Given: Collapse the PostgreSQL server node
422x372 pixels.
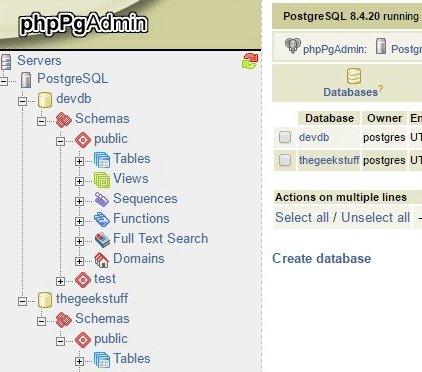Looking at the screenshot, I should (4, 81).
